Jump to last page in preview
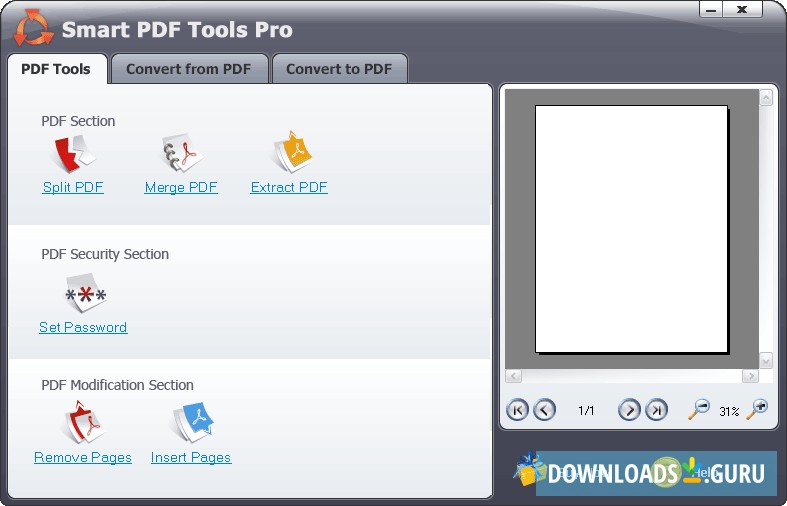 click(x=656, y=410)
